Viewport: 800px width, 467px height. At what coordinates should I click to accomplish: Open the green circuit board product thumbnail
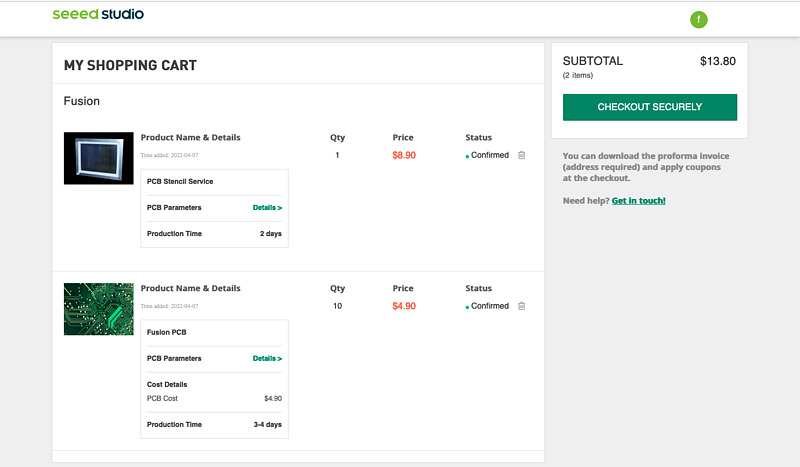click(98, 309)
